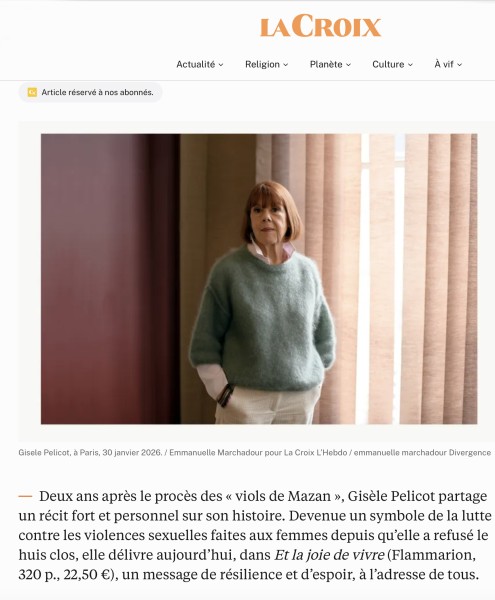Open the À vif dropdown chevron
Image resolution: width=495 pixels, height=600 pixels.
[x=459, y=65]
